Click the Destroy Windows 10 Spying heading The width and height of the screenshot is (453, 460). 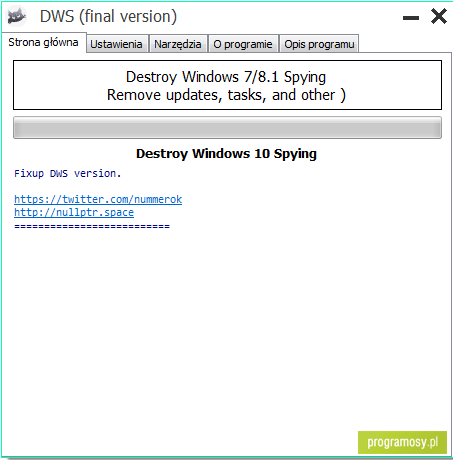(226, 154)
